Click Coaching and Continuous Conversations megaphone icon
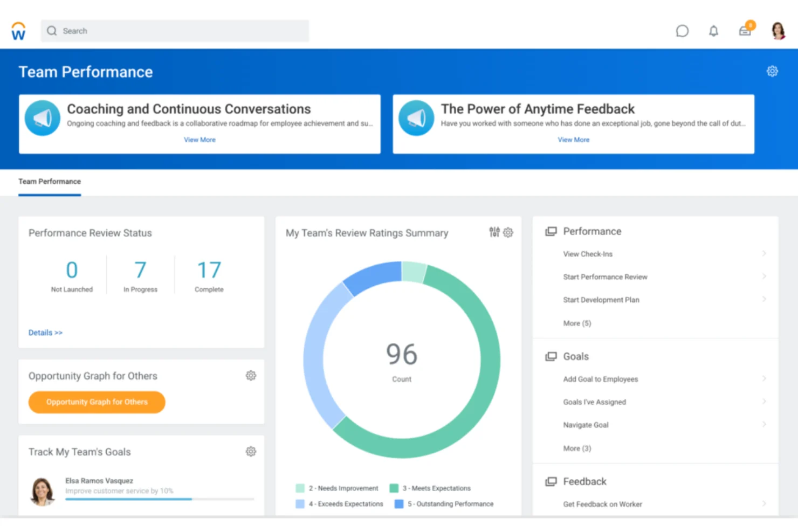Screen dimensions: 798x532 pyautogui.click(x=43, y=118)
